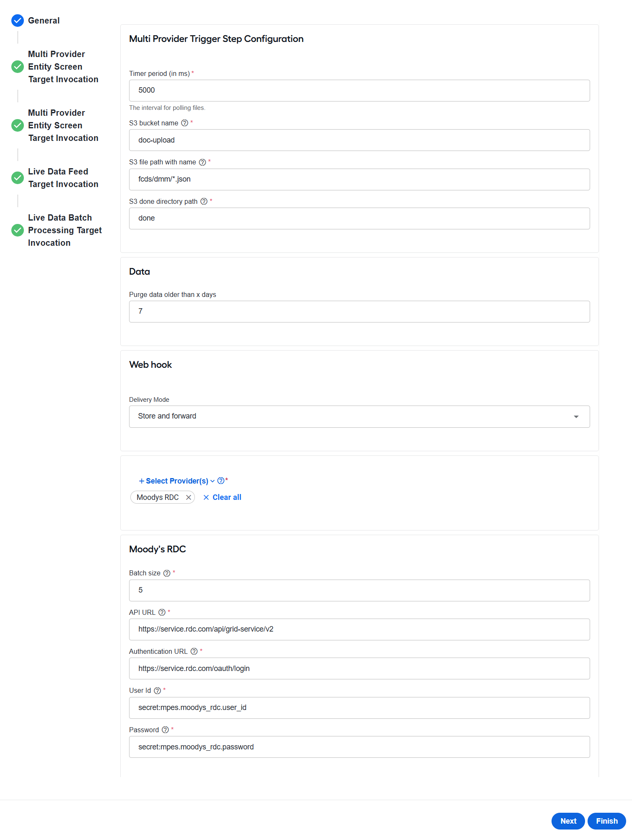Open Live Data Feed Target Invocation step
The width and height of the screenshot is (632, 840).
pyautogui.click(x=63, y=178)
